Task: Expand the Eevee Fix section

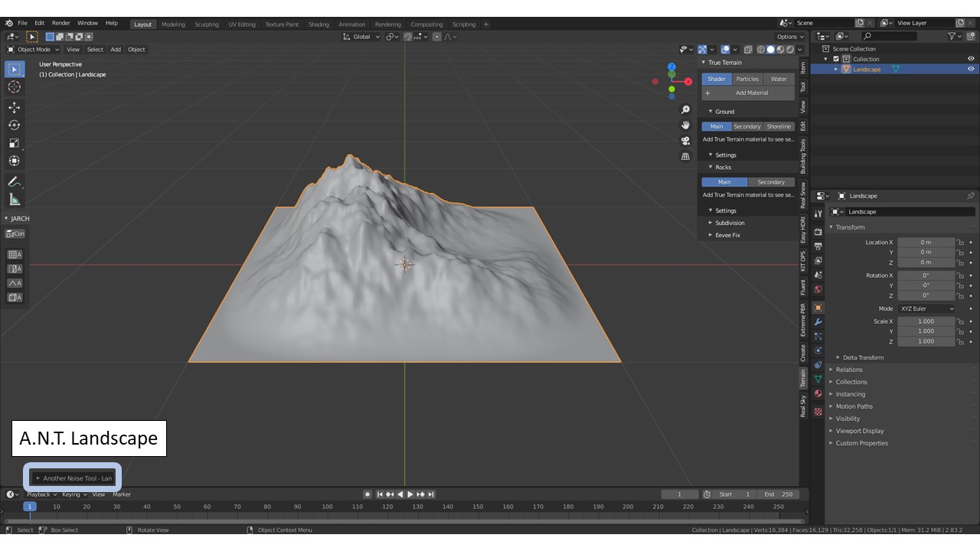Action: 727,235
